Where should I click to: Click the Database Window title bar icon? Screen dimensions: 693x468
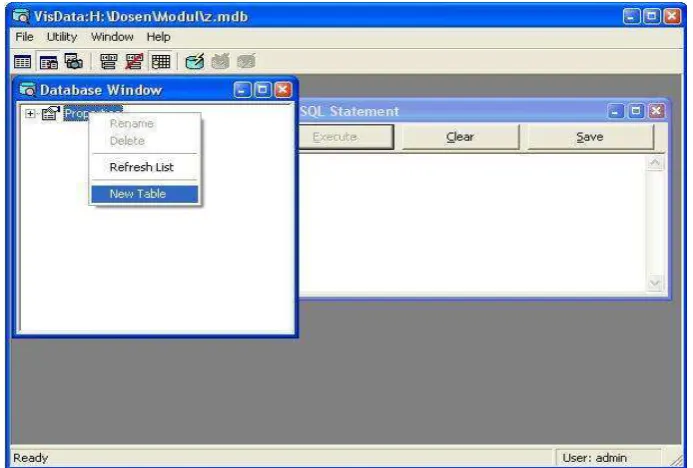tap(27, 90)
